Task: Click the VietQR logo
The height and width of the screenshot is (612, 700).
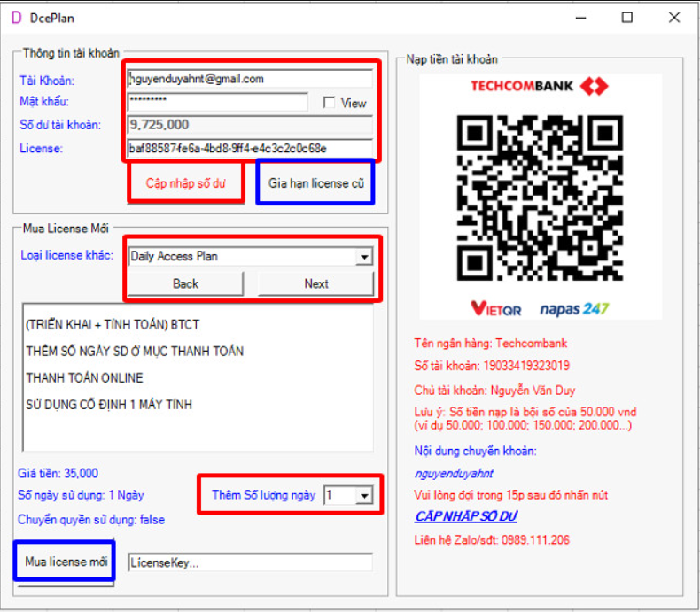Action: (x=495, y=309)
